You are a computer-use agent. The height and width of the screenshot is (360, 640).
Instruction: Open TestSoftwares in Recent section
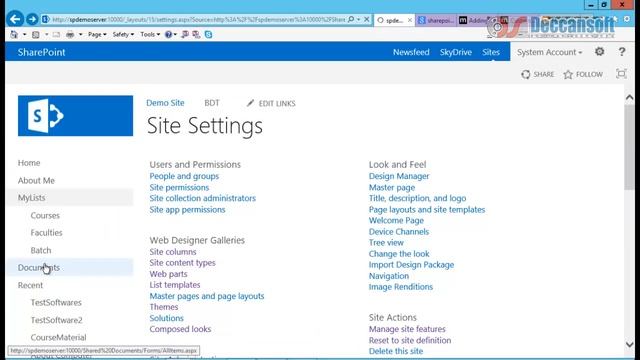point(56,302)
